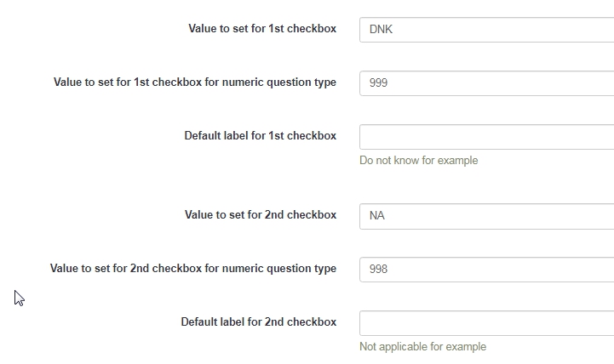Screen dimensions: 614x364
Task: Click the 1st checkbox numeric question type label
Action: [x=195, y=82]
